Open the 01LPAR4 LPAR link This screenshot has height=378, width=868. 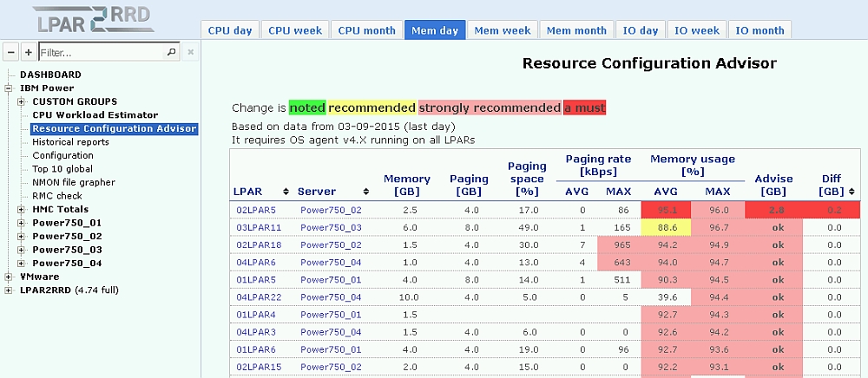256,315
